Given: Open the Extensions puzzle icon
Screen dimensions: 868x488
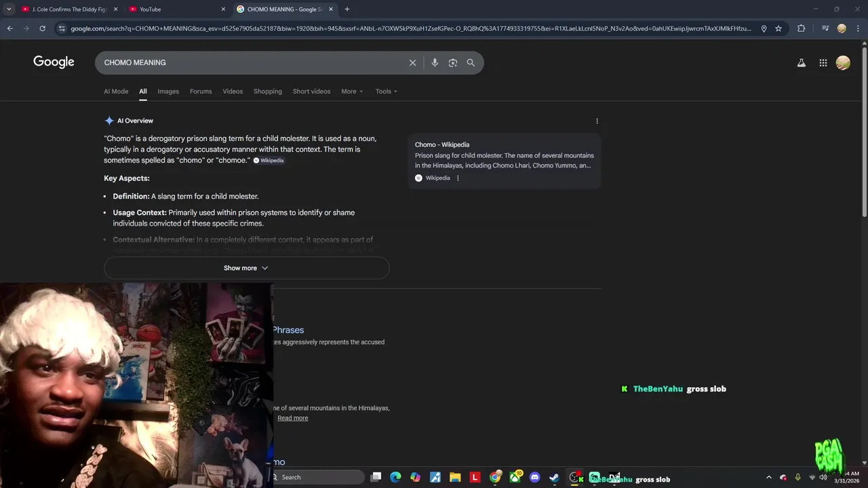Looking at the screenshot, I should (x=802, y=28).
